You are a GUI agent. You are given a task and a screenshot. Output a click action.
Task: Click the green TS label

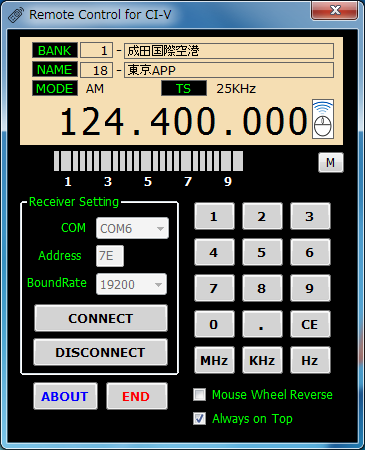(184, 88)
